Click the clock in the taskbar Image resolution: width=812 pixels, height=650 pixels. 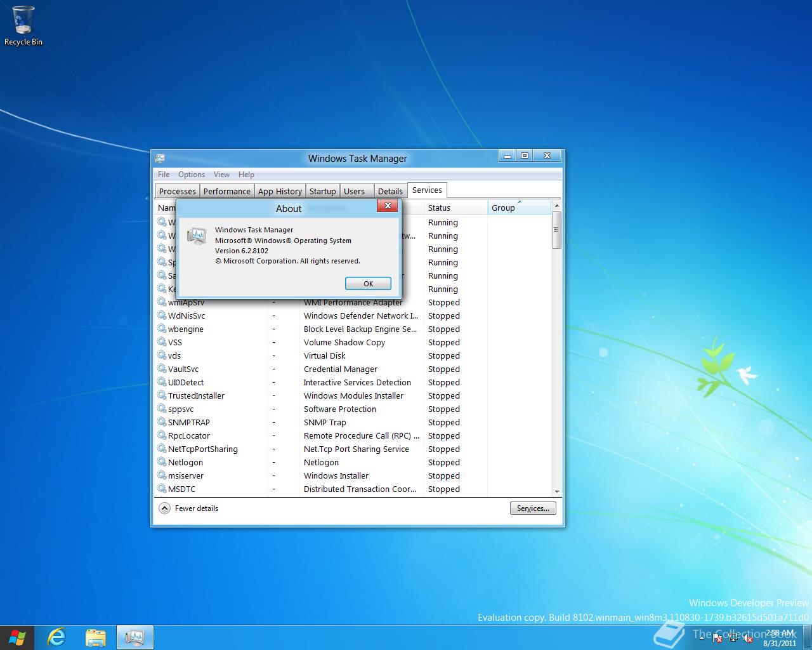(780, 638)
